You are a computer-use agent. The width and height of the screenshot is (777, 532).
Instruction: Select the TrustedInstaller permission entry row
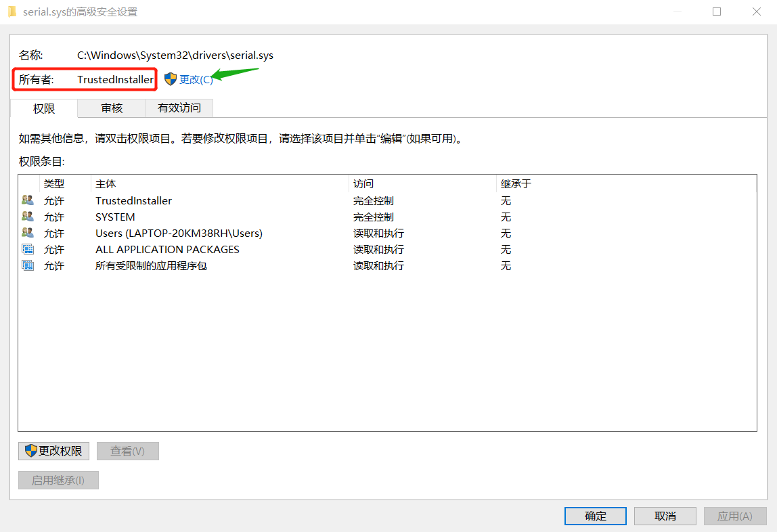[203, 200]
